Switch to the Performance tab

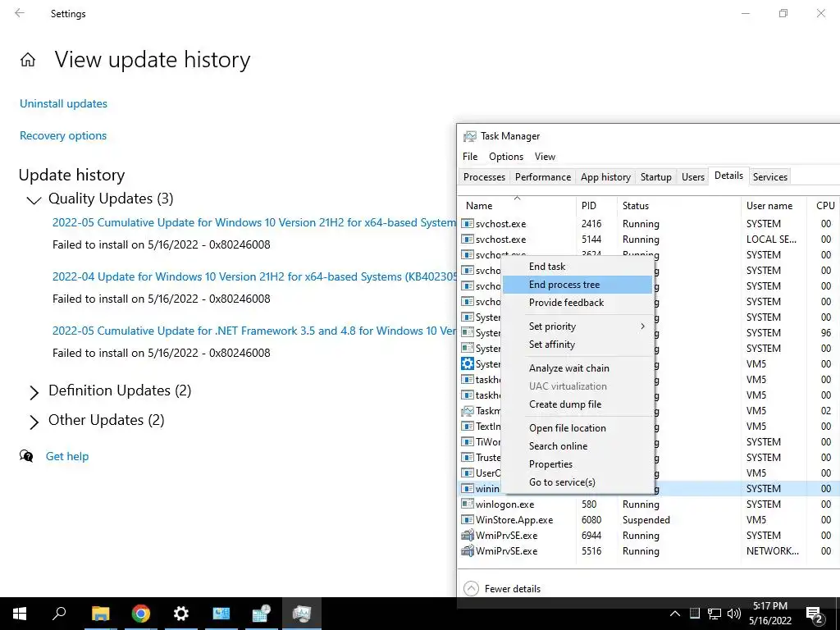pyautogui.click(x=543, y=177)
